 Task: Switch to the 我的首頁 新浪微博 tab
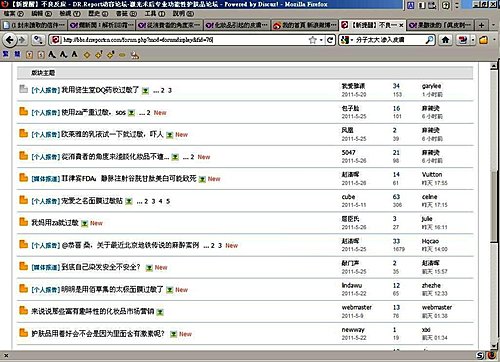pos(304,25)
